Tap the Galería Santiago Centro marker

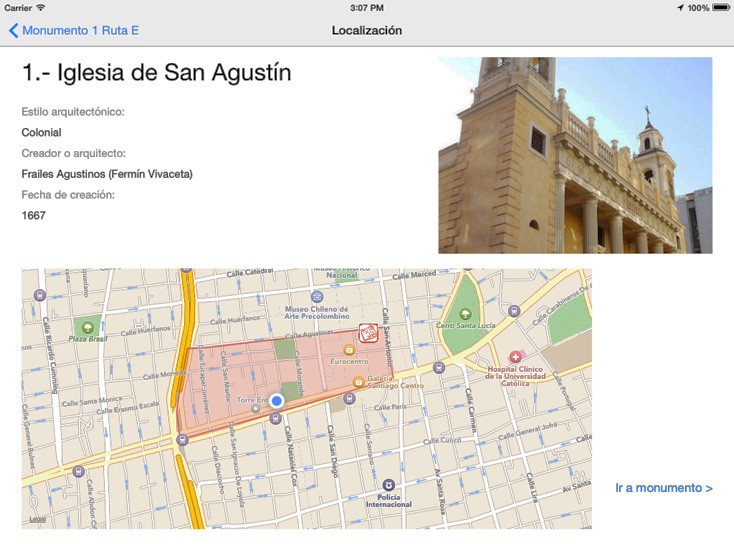(358, 380)
